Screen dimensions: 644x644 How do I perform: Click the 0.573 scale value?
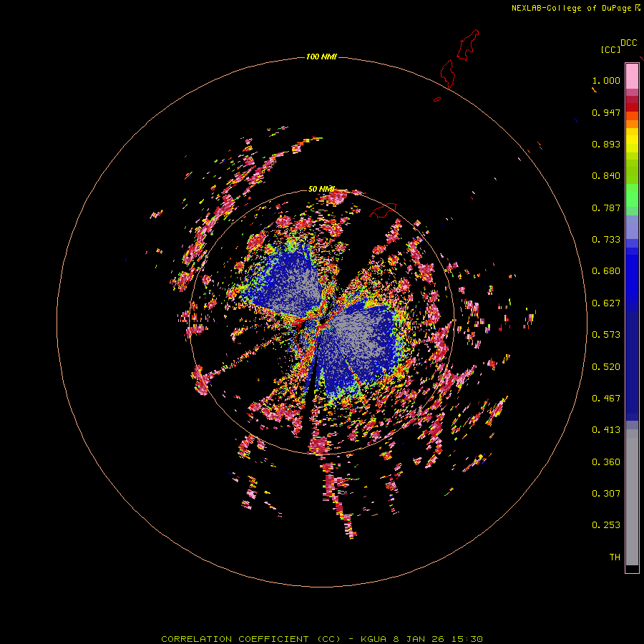point(606,335)
